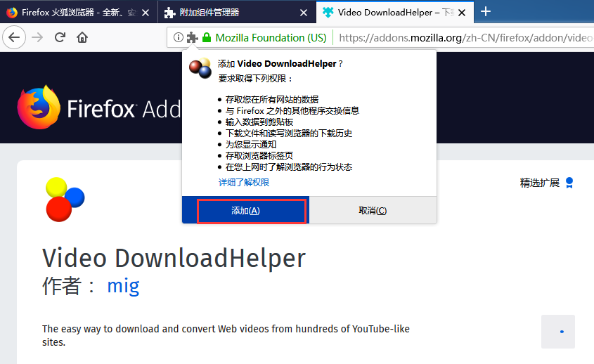
Task: Switch to the 附加组件管理器 tab
Action: (x=237, y=13)
